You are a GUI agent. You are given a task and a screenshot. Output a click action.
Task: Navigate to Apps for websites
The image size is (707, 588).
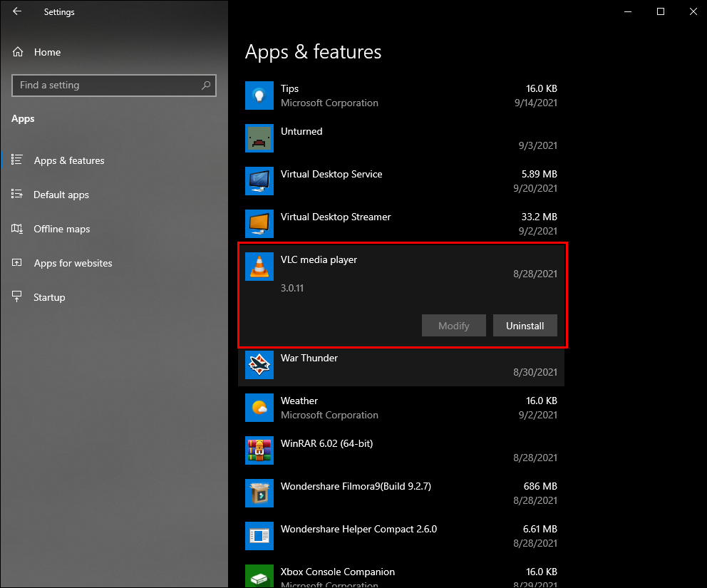[x=73, y=263]
